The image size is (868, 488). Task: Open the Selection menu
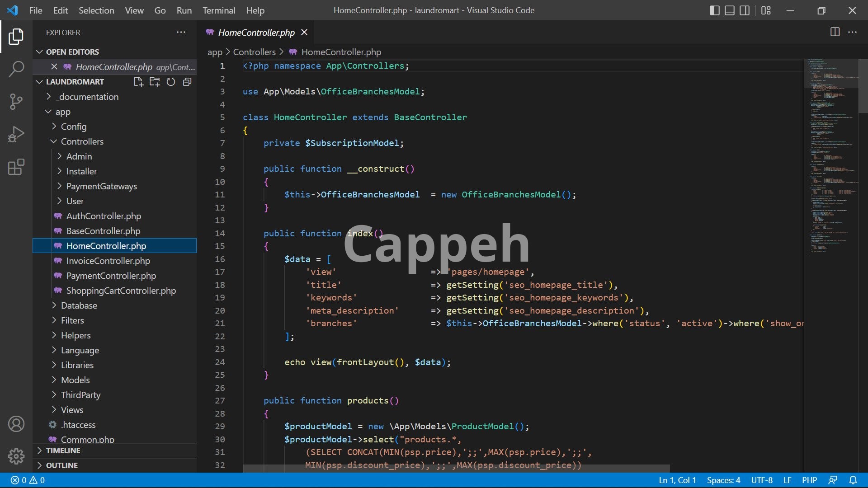pos(96,10)
